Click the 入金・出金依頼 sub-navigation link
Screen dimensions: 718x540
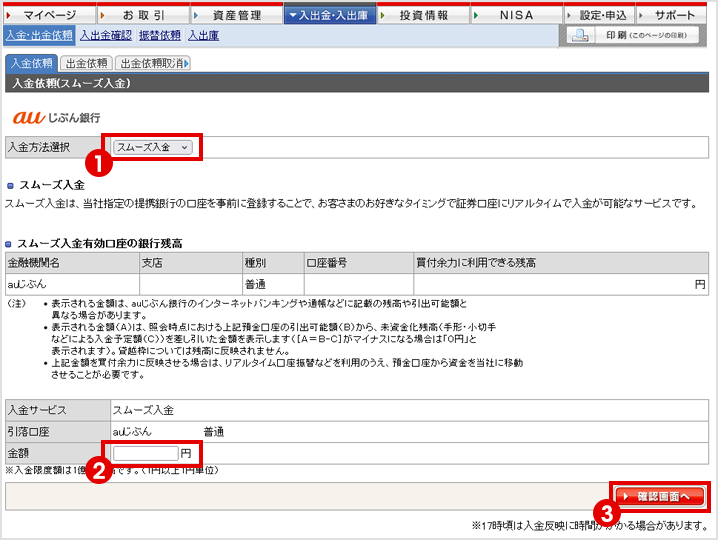(37, 36)
